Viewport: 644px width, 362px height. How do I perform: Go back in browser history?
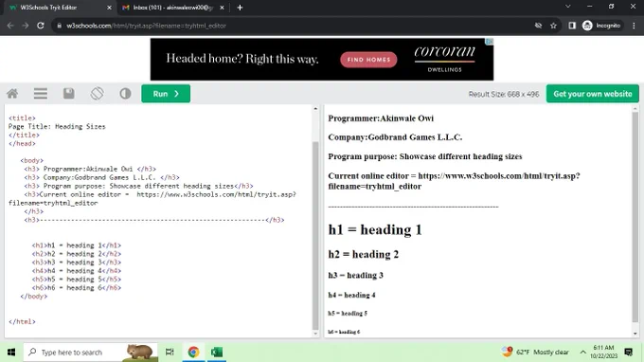pyautogui.click(x=10, y=26)
